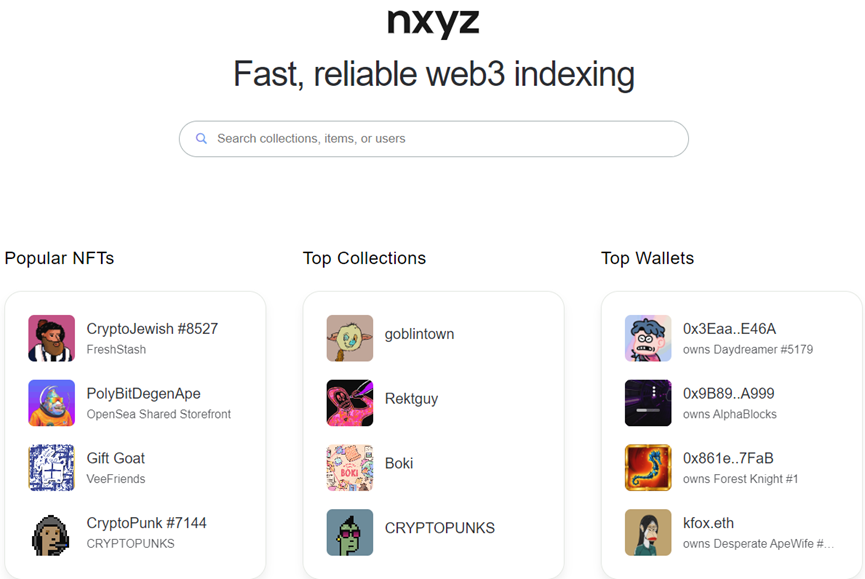Click the search magnifier icon

coord(201,139)
